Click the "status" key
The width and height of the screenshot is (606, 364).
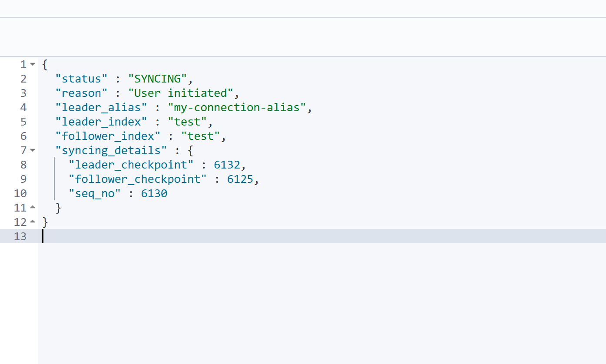tap(81, 79)
